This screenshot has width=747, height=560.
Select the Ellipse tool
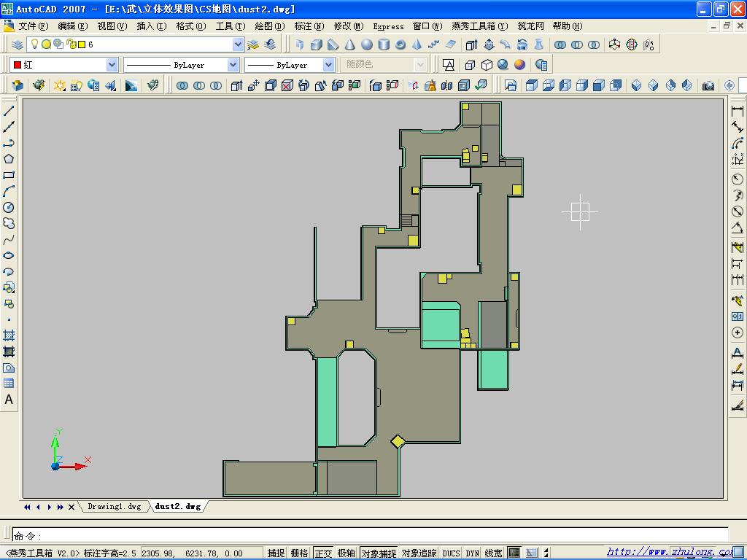click(9, 256)
